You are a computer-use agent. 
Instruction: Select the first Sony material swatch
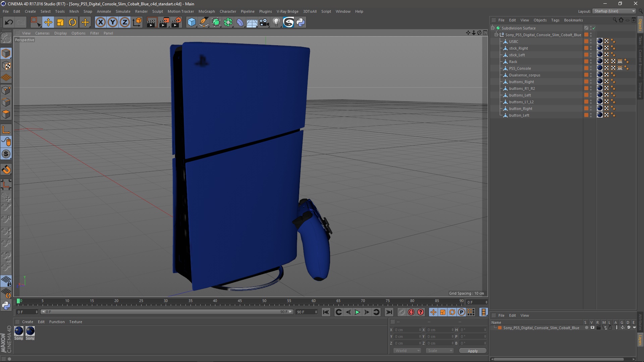pos(19,331)
